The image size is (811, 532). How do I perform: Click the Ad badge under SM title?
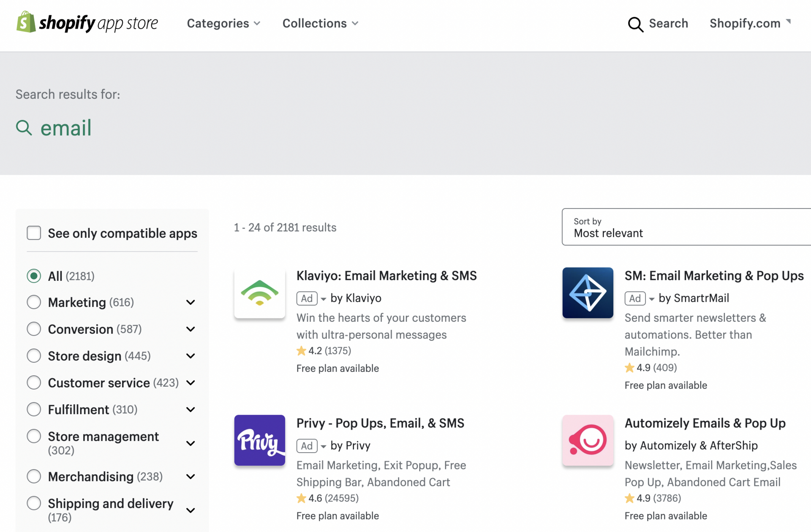click(x=635, y=298)
